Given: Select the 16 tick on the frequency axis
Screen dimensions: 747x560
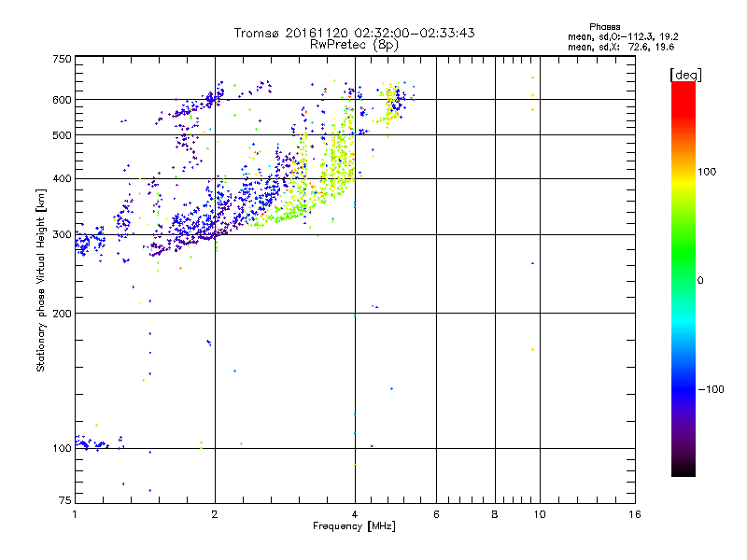Looking at the screenshot, I should pos(634,514).
